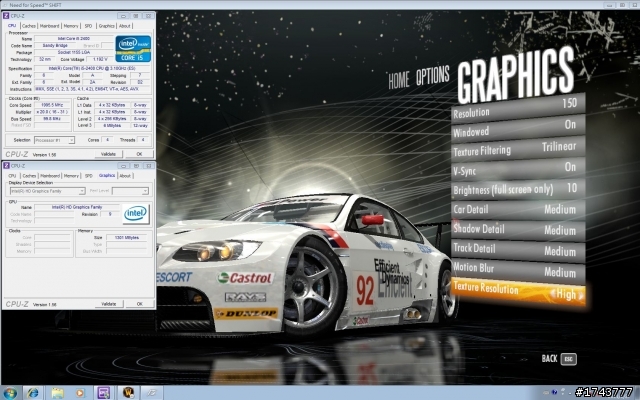Open Memory tab in CPU-Z graphics window
The width and height of the screenshot is (640, 400).
(71, 176)
